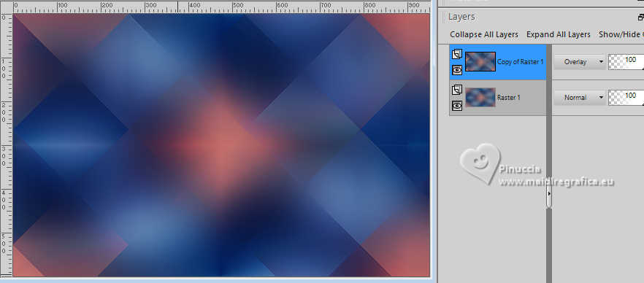
Task: Select the Copy of Raster 1 thumbnail
Action: 480,61
